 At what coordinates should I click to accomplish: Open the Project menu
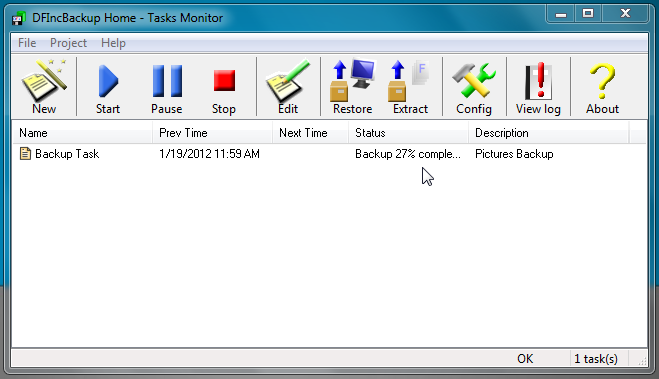[x=68, y=43]
